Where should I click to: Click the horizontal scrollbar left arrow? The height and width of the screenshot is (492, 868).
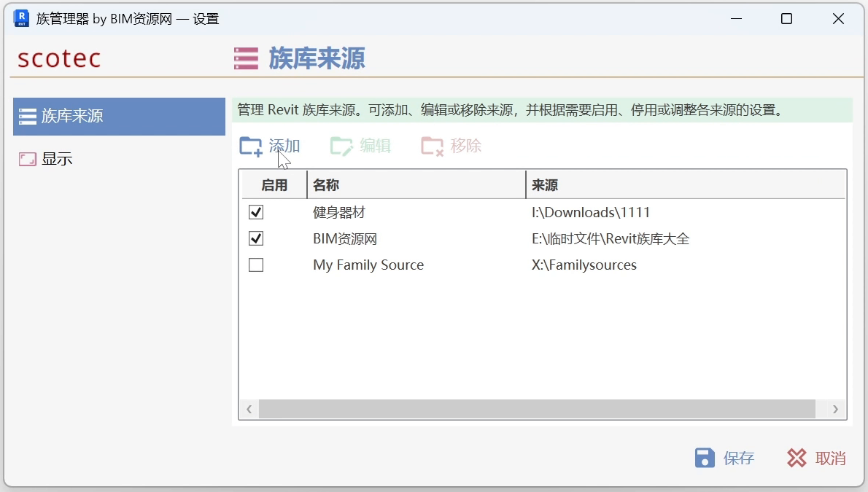[249, 409]
